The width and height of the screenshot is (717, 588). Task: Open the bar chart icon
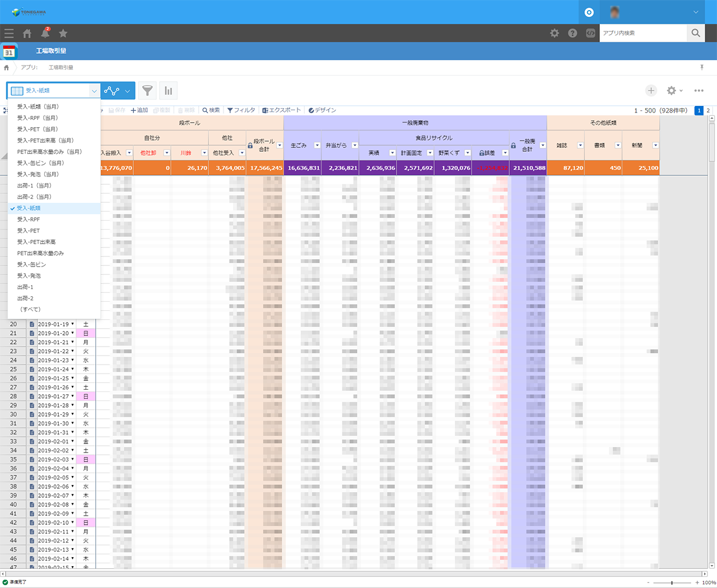[168, 90]
